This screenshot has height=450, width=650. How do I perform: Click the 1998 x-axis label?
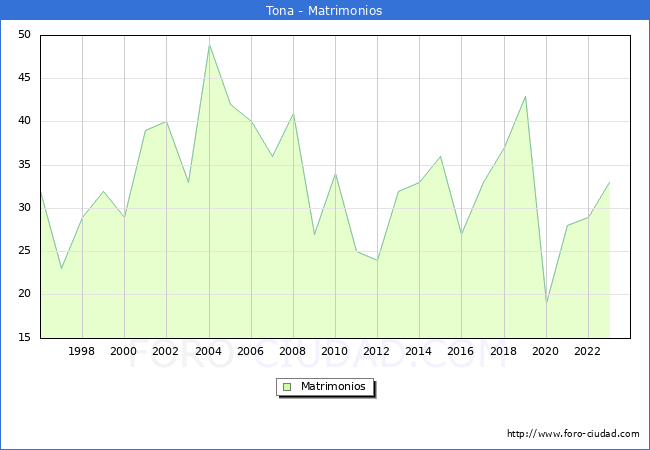tap(82, 352)
